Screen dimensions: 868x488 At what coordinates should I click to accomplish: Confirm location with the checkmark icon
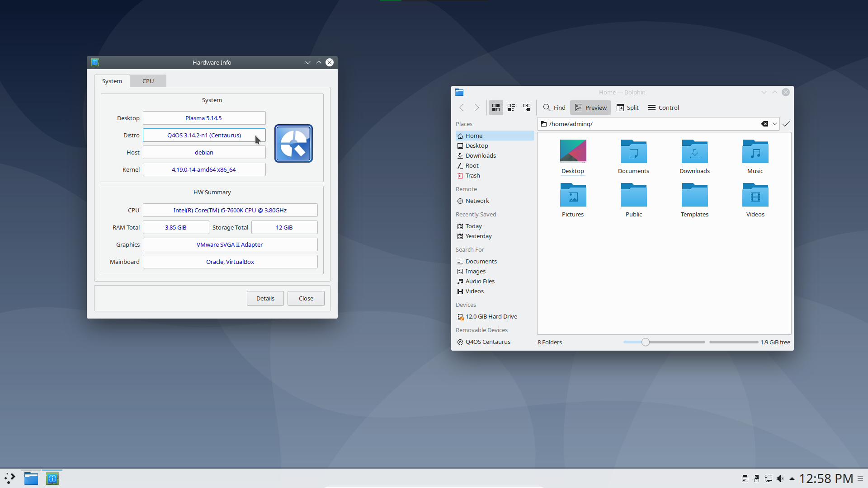tap(786, 124)
